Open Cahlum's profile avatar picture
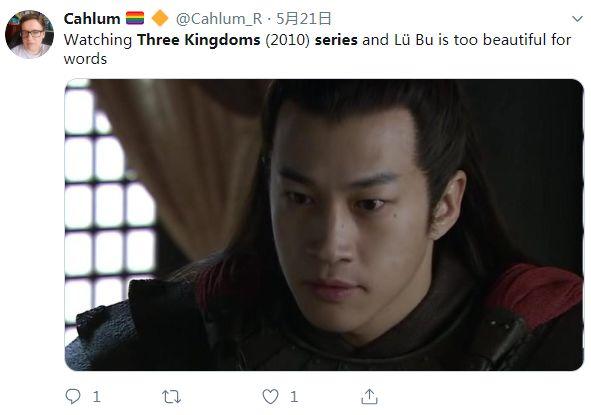The height and width of the screenshot is (415, 591). (x=29, y=34)
